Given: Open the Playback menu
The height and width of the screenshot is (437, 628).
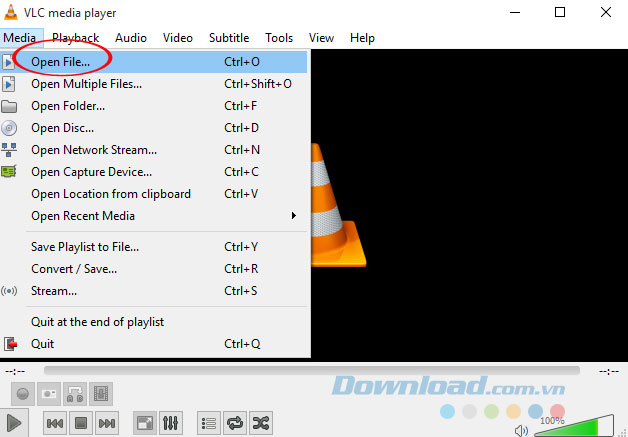Looking at the screenshot, I should coord(76,38).
